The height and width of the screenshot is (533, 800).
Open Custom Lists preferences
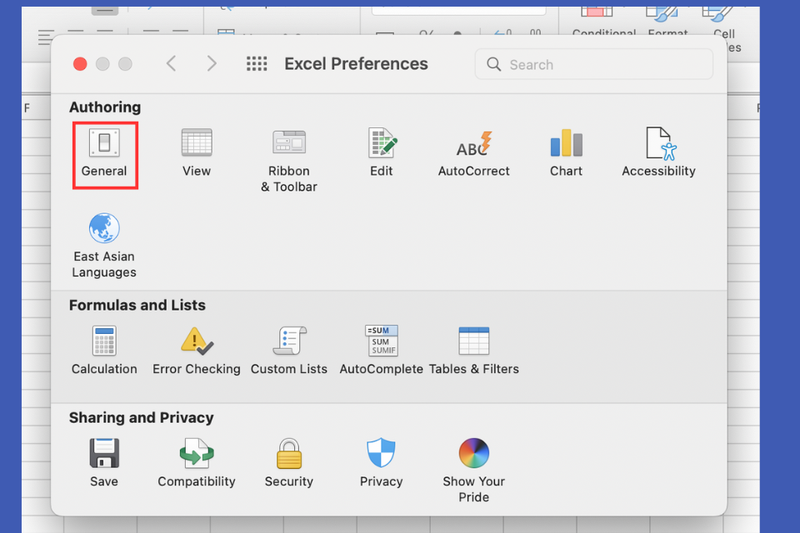point(289,350)
